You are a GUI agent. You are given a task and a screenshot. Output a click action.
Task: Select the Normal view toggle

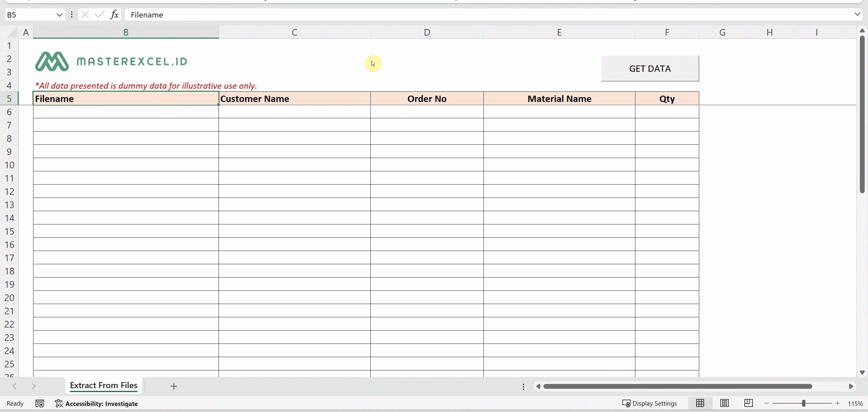[x=700, y=403]
